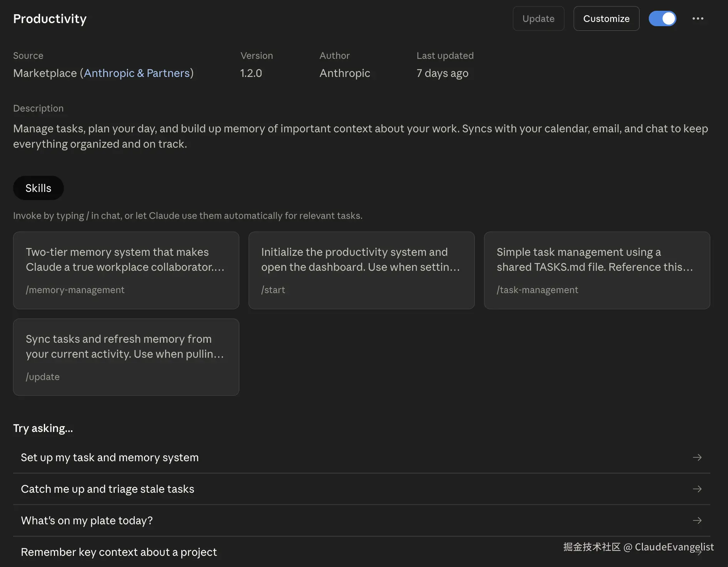Open the /start skill card
The height and width of the screenshot is (567, 728).
(362, 270)
